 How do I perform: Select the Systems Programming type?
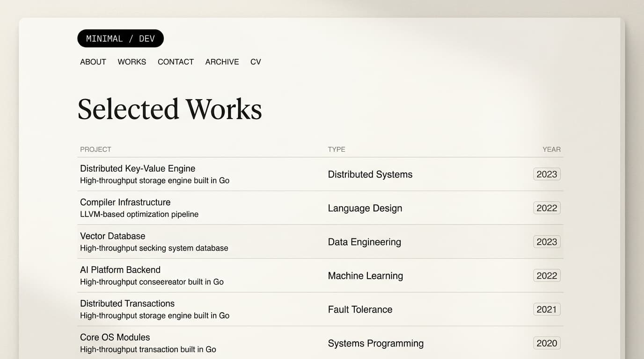pyautogui.click(x=376, y=343)
